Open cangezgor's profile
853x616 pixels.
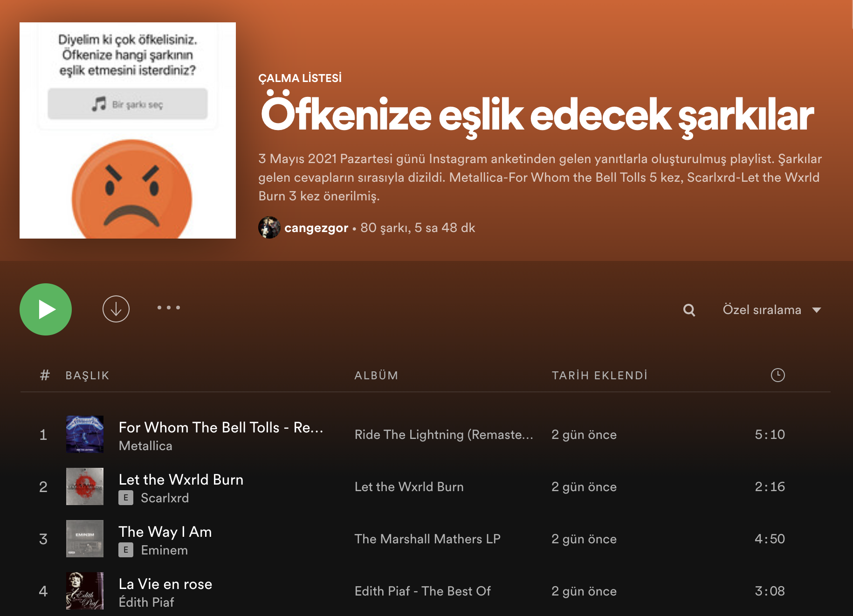coord(316,227)
